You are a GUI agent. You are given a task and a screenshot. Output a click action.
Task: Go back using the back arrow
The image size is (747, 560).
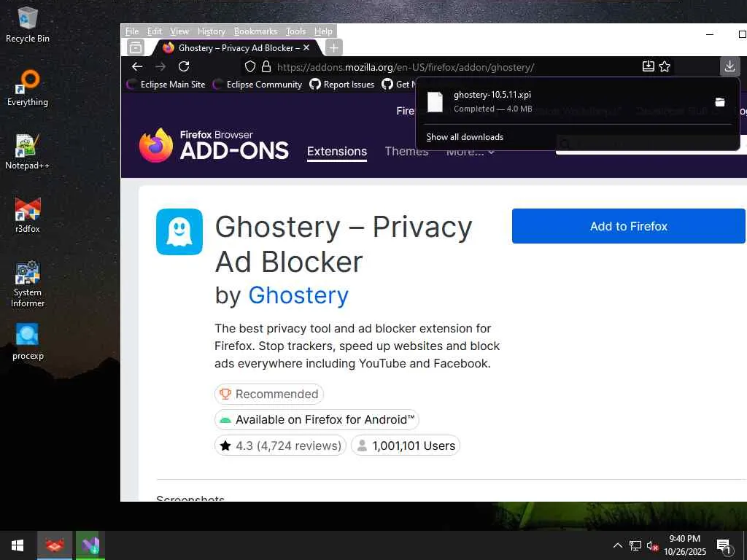coord(137,66)
